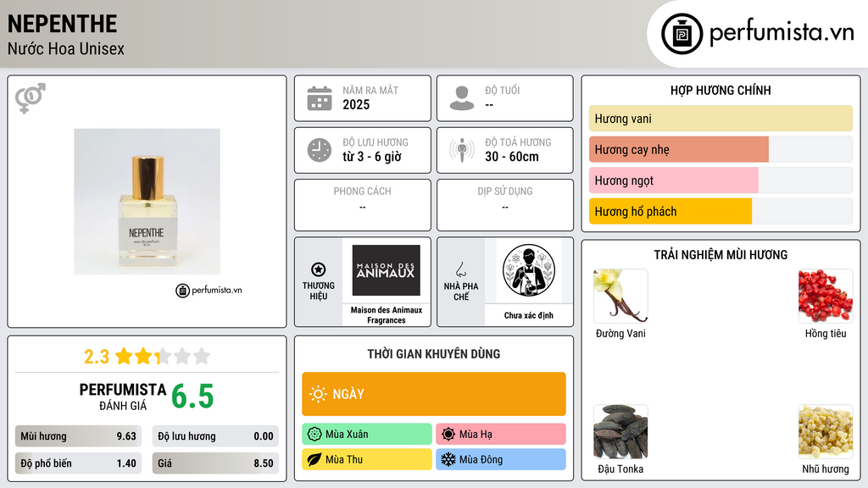This screenshot has width=868, height=488.
Task: Click the Nước Hoa Unisex subtitle
Action: pyautogui.click(x=66, y=48)
